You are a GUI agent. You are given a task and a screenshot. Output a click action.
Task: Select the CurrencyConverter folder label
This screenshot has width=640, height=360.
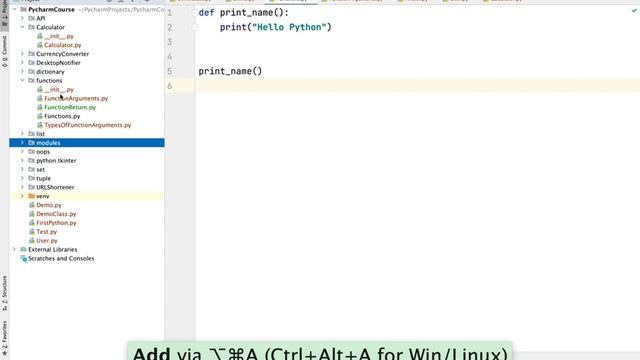[x=62, y=54]
